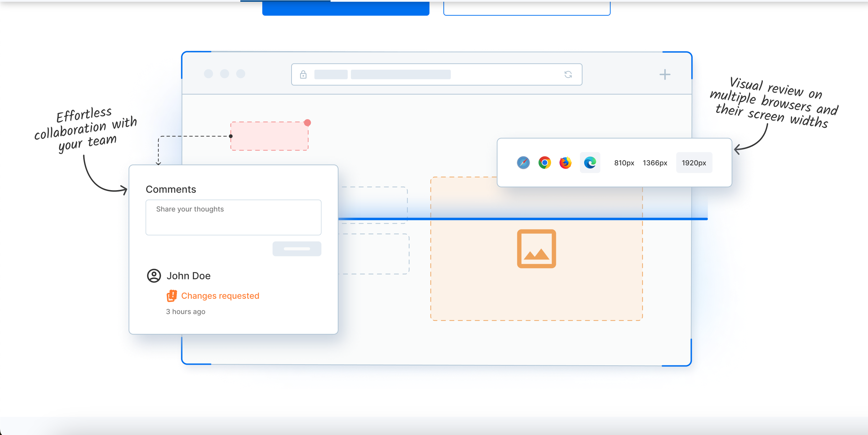Click the orange image placeholder icon
Viewport: 868px width, 435px height.
536,249
